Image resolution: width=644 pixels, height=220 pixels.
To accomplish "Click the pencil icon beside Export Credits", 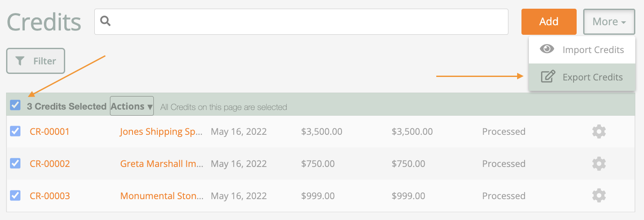I will 548,77.
